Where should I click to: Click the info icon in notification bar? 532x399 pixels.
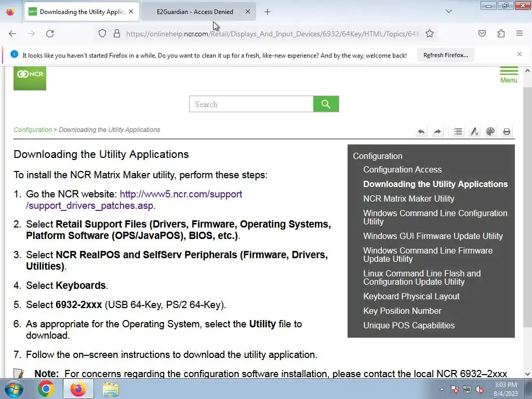(x=14, y=54)
